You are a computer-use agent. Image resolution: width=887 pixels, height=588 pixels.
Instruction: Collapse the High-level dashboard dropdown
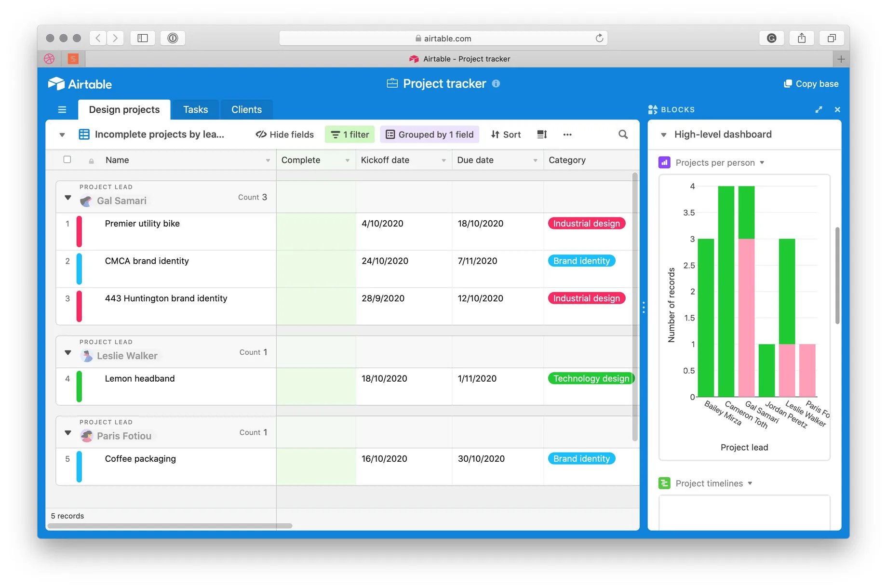(664, 135)
